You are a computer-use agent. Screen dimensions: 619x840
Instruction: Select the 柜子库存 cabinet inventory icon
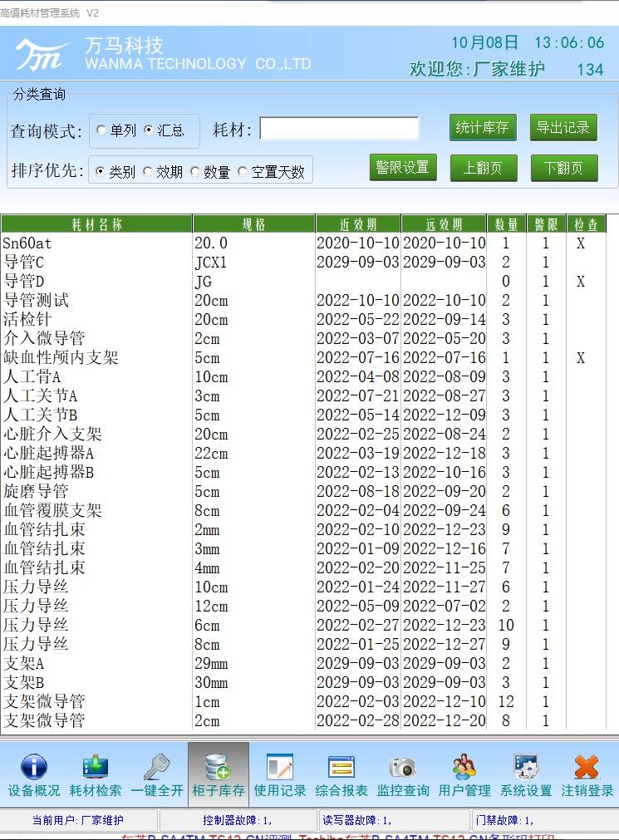coord(218,767)
